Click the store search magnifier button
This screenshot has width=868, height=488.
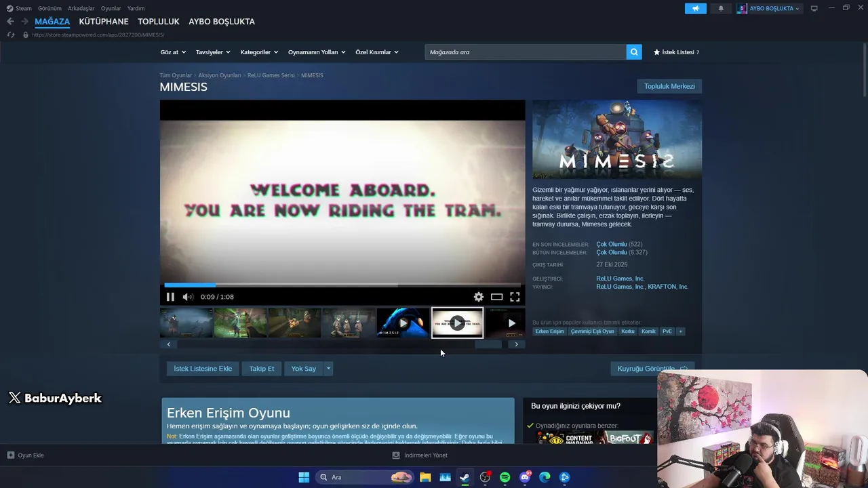(634, 52)
